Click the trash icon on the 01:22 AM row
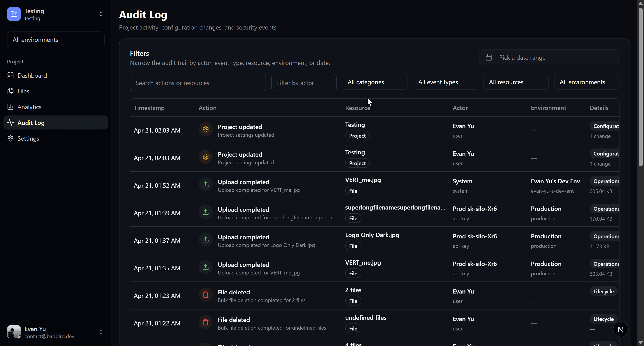 click(205, 322)
